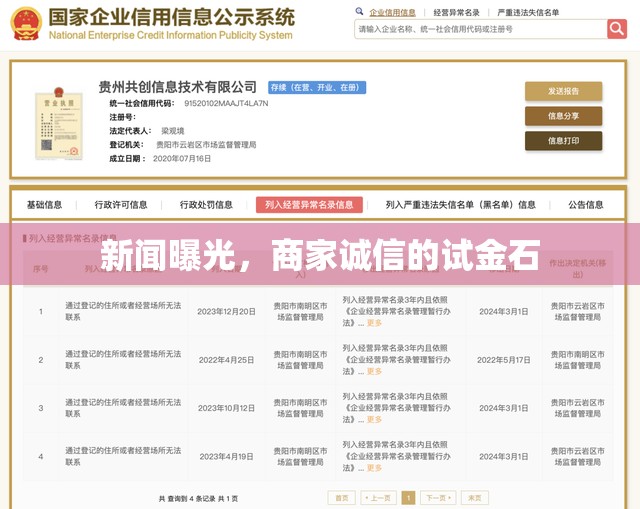This screenshot has width=640, height=509.
Task: Click the site title 国家企业信用信息公示系统
Action: click(171, 17)
